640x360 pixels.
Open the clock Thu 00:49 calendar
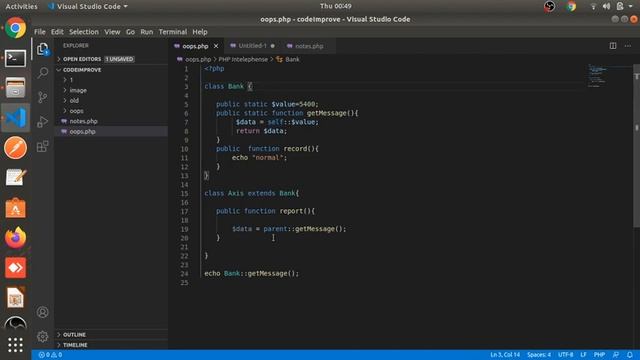click(336, 6)
